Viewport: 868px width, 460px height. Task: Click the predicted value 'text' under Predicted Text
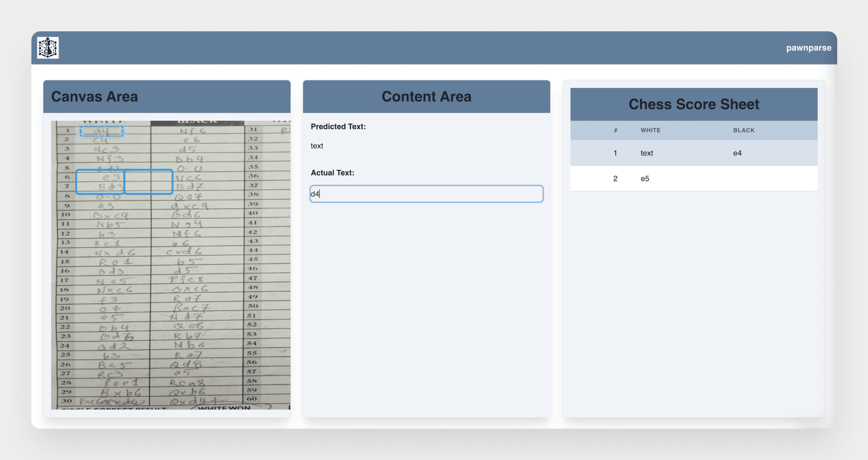tap(317, 146)
